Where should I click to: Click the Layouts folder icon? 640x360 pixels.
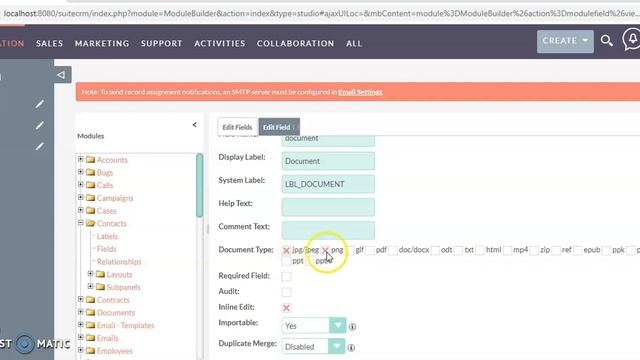coord(100,274)
